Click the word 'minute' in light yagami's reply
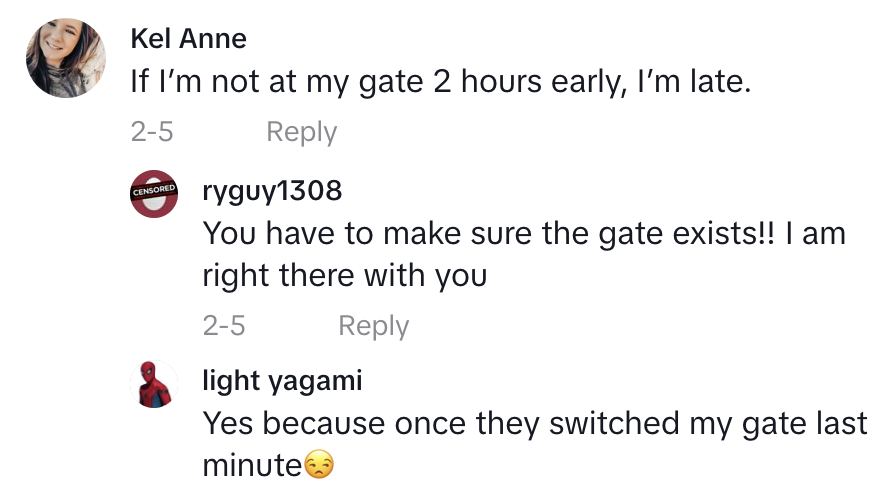The width and height of the screenshot is (890, 490). click(252, 465)
